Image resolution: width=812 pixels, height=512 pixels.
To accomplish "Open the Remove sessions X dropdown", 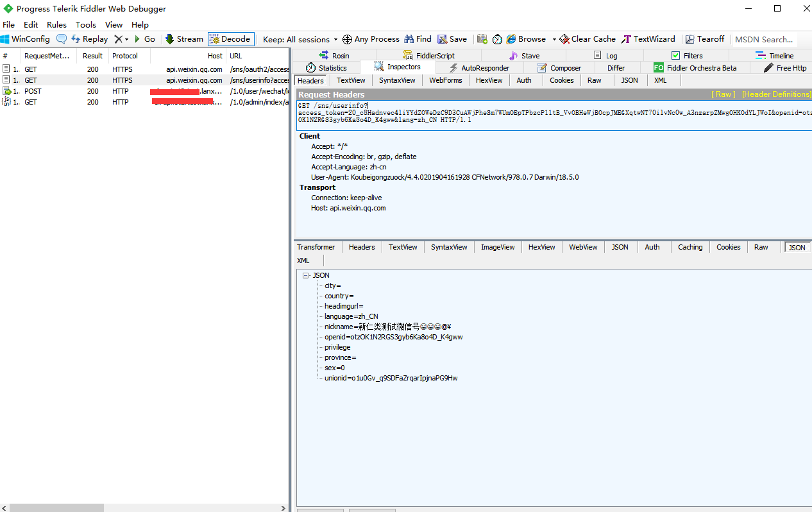I will click(121, 39).
